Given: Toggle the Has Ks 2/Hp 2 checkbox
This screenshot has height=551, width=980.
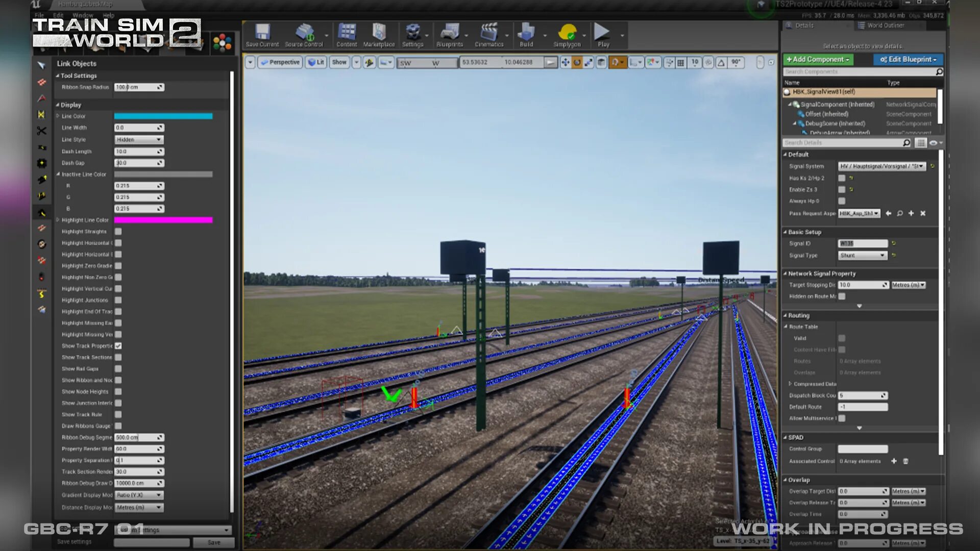Looking at the screenshot, I should [842, 178].
